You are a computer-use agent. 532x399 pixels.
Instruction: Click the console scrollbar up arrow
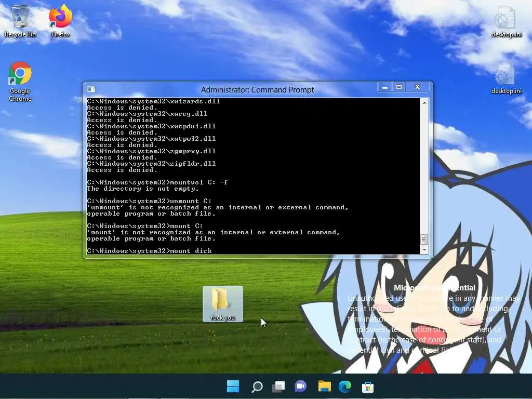(x=424, y=102)
